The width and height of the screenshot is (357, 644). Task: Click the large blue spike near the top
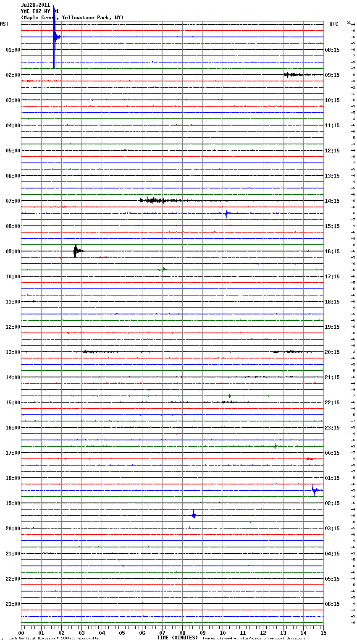coord(54,37)
